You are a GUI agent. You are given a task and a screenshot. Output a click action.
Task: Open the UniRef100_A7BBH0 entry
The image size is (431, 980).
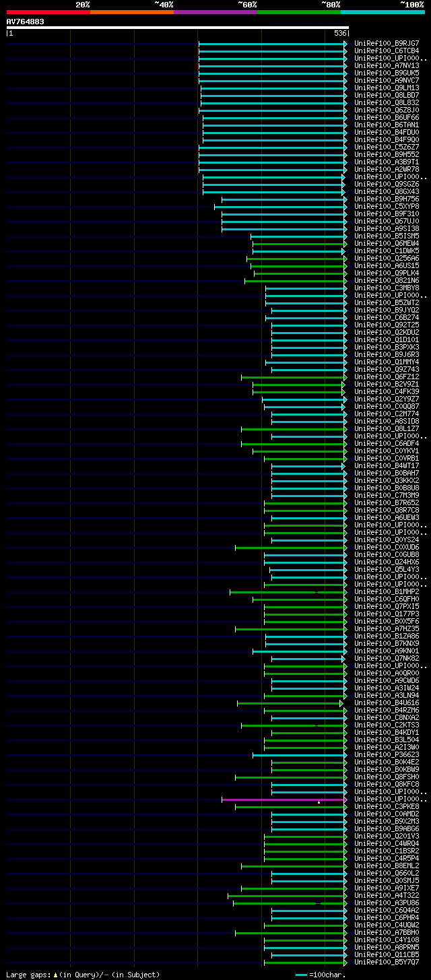coord(387,932)
